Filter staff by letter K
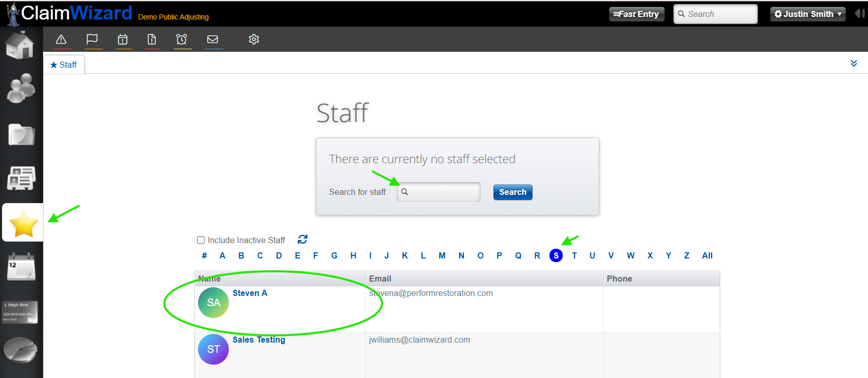The image size is (868, 378). click(x=405, y=255)
